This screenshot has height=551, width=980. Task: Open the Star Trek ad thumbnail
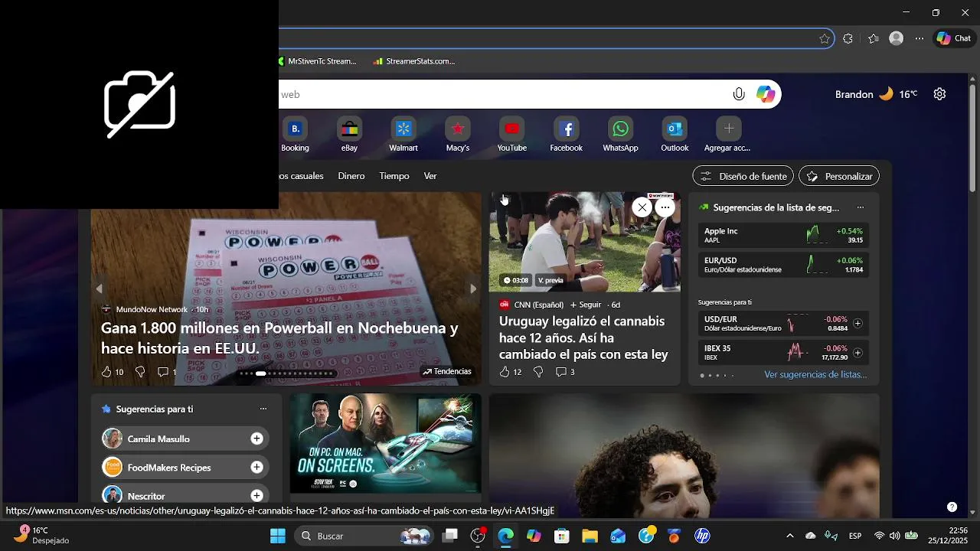pyautogui.click(x=385, y=443)
